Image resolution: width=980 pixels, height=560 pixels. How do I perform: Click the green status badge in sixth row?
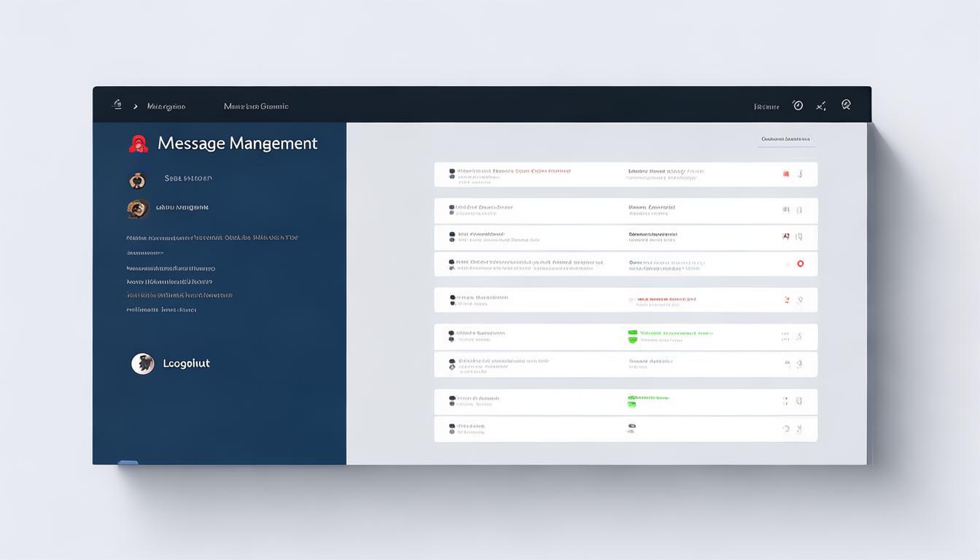click(x=632, y=336)
